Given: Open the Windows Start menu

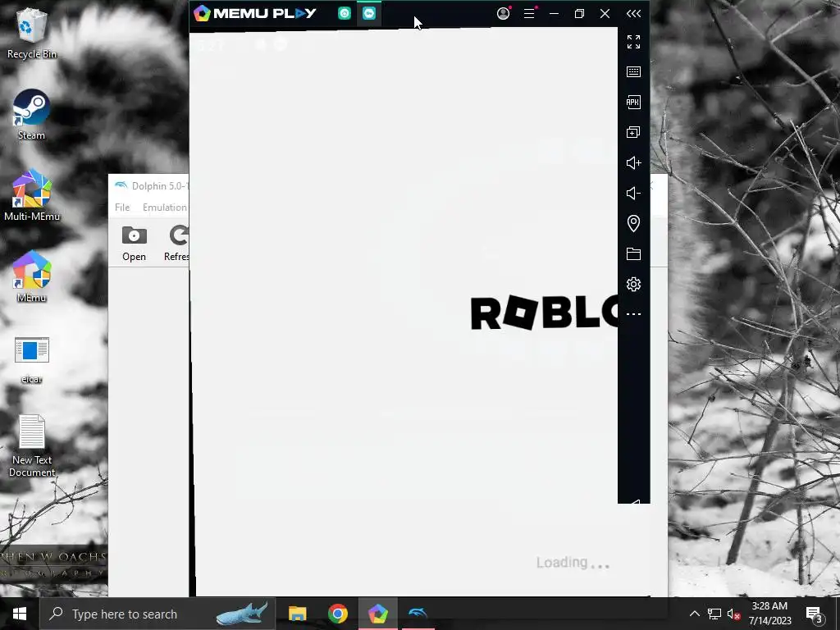Looking at the screenshot, I should [20, 614].
